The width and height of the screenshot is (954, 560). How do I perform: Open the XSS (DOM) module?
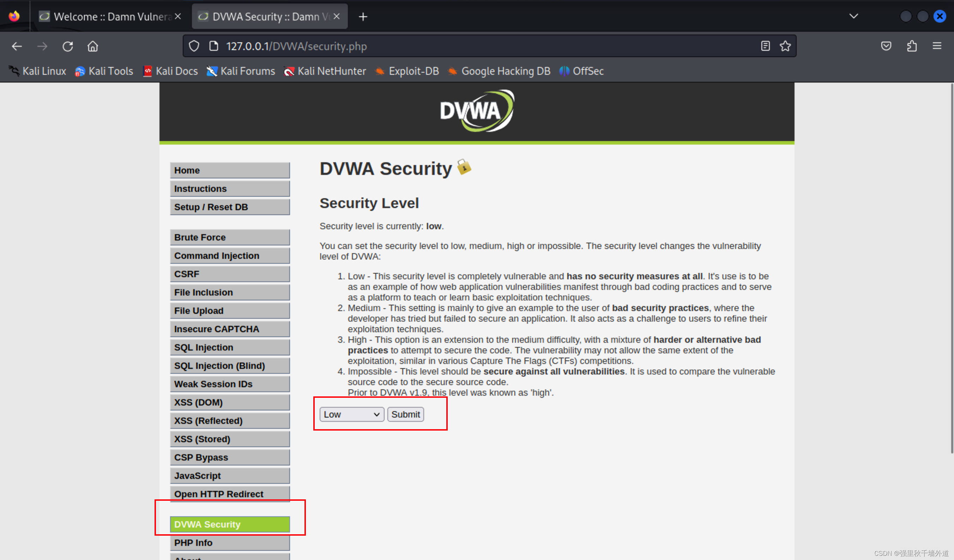230,402
